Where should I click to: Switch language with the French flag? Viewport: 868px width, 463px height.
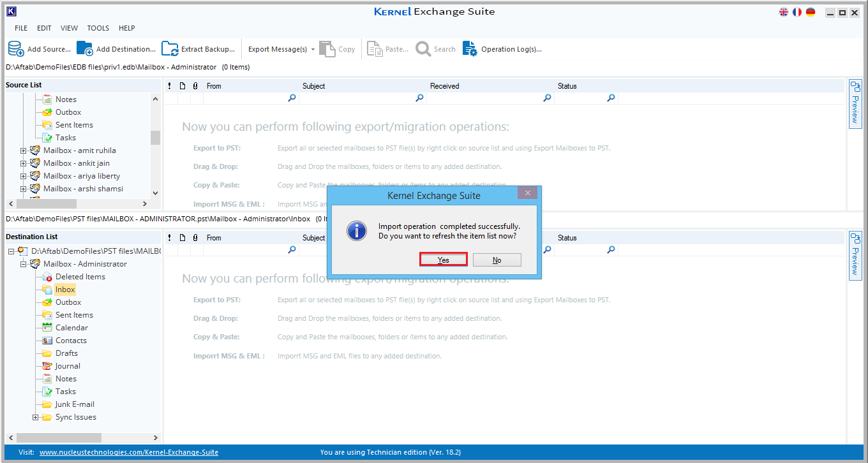[x=797, y=12]
